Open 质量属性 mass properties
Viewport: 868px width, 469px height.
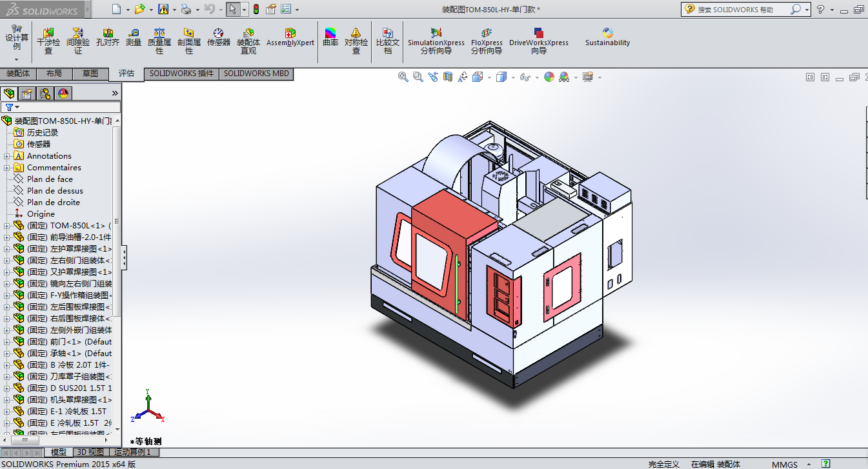pyautogui.click(x=159, y=33)
